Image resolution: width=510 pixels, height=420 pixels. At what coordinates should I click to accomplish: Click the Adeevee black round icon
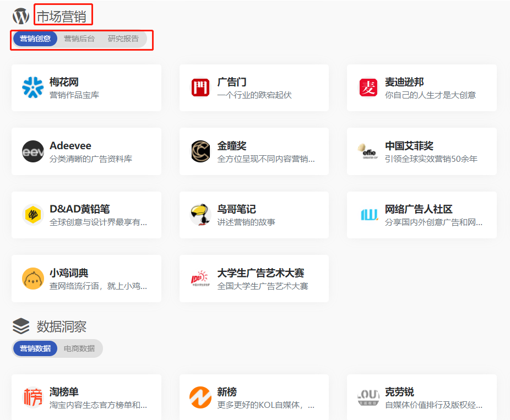click(x=33, y=151)
